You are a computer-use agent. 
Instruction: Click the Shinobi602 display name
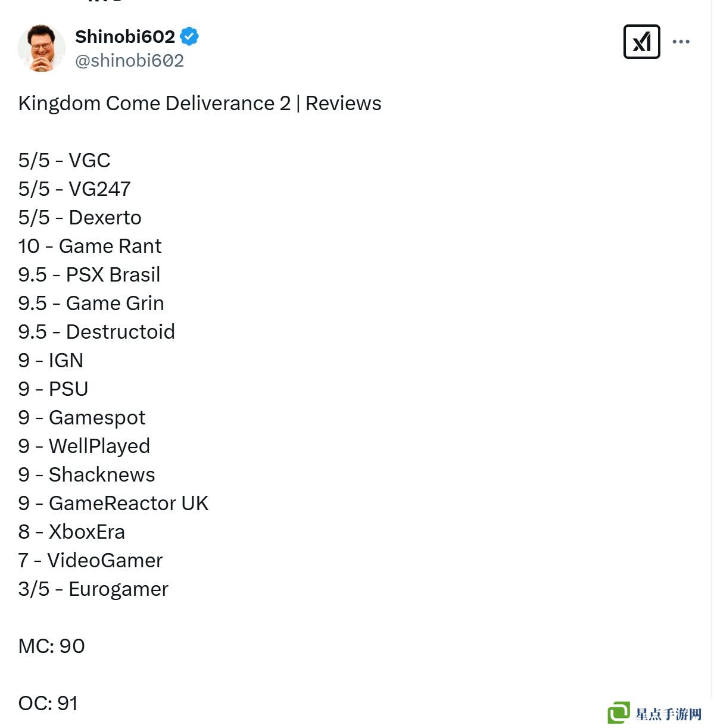point(125,36)
